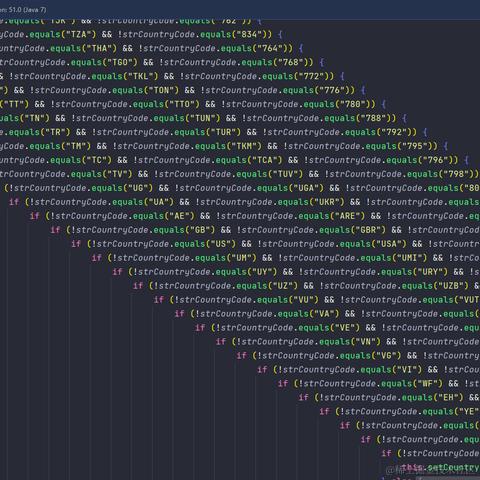Click the "TC" two-letter code
The width and height of the screenshot is (480, 480).
(97, 160)
